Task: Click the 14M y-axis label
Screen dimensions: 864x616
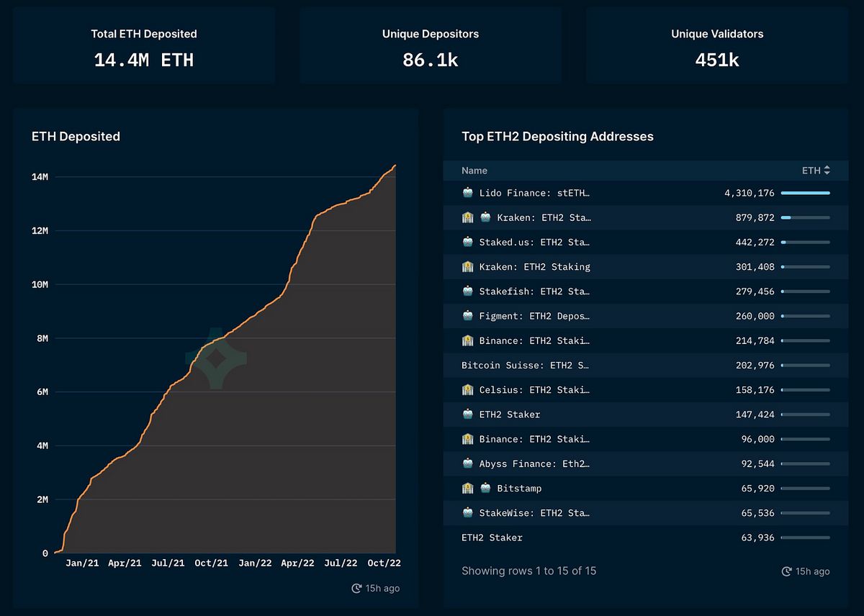Action: pos(40,177)
